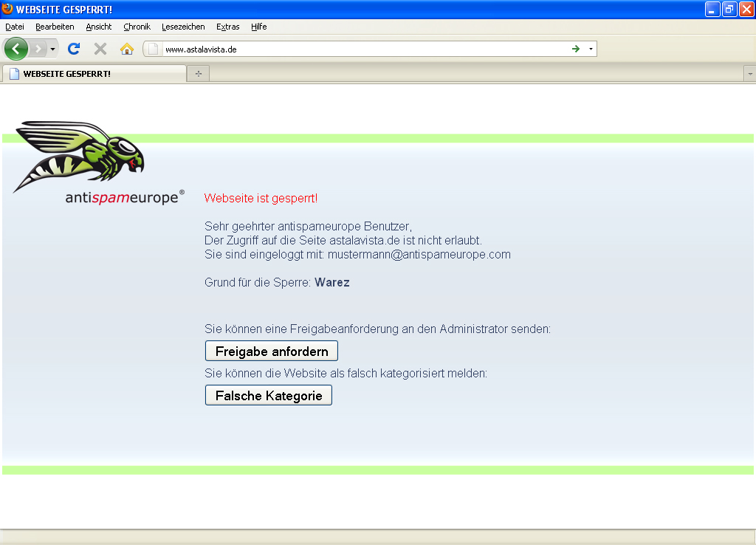756x545 pixels.
Task: Open a new tab with the plus button
Action: [198, 74]
